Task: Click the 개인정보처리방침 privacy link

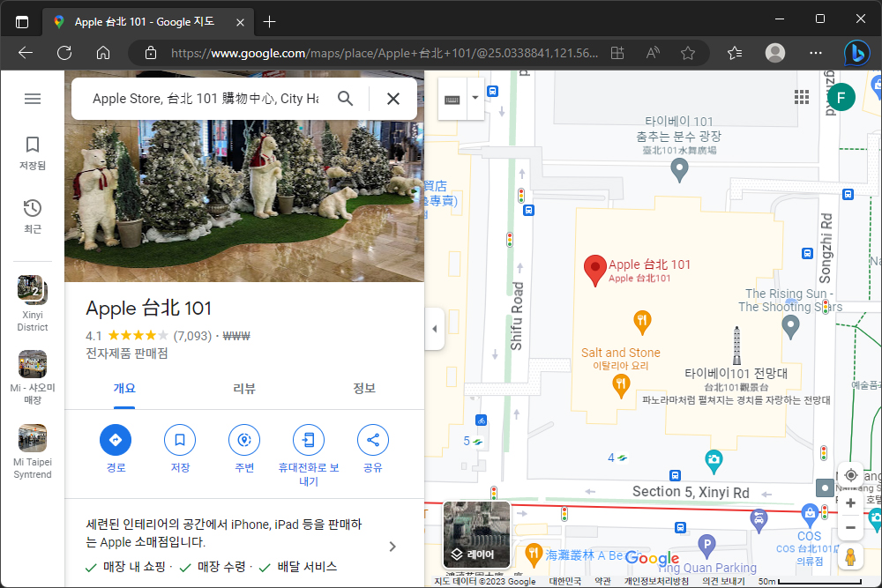Action: pos(656,581)
